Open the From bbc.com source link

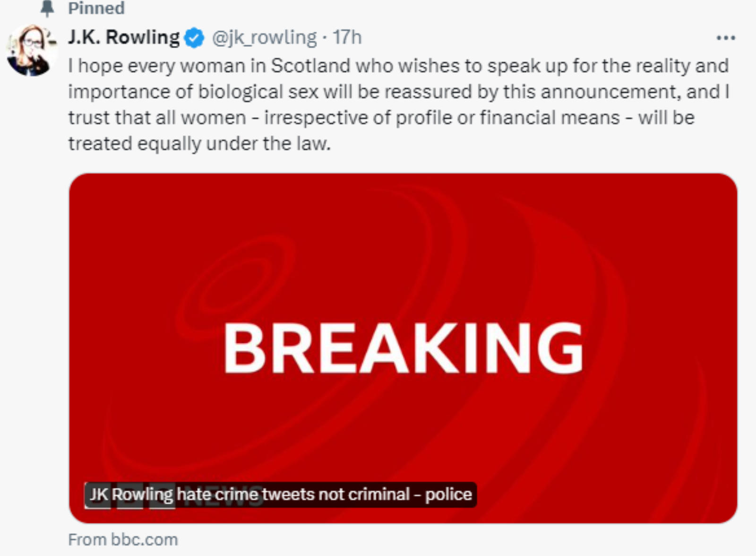pos(123,539)
